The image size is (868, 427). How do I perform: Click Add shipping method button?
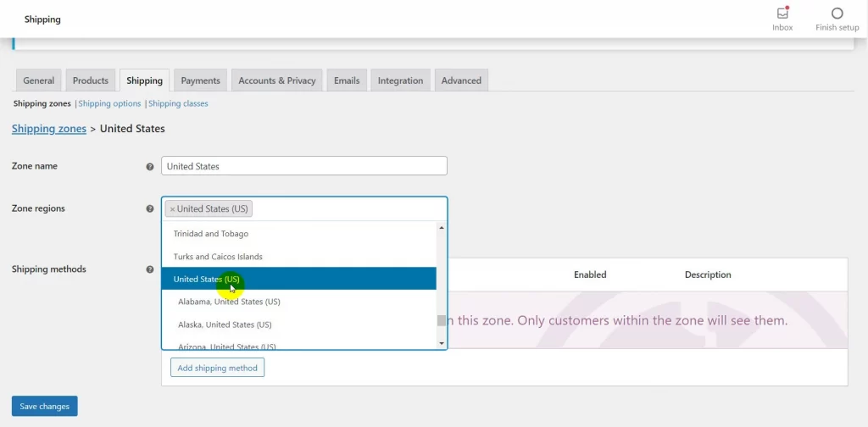click(217, 368)
